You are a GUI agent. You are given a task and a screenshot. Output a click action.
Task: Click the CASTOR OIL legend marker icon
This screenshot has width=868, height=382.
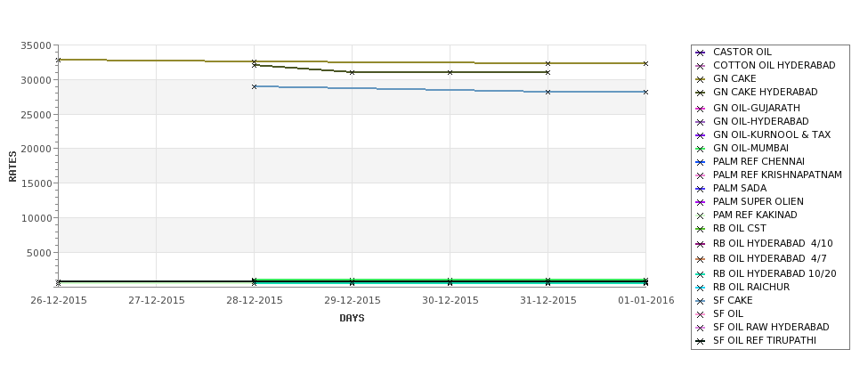coord(701,53)
